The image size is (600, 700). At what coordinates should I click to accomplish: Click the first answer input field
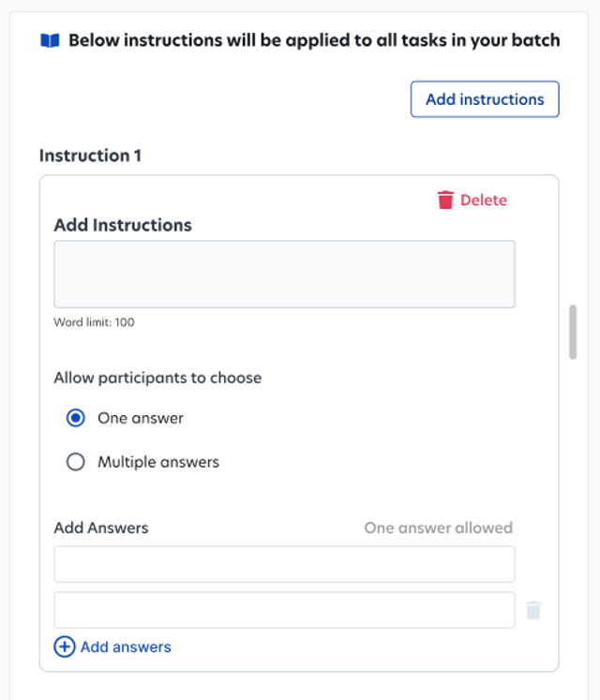285,564
